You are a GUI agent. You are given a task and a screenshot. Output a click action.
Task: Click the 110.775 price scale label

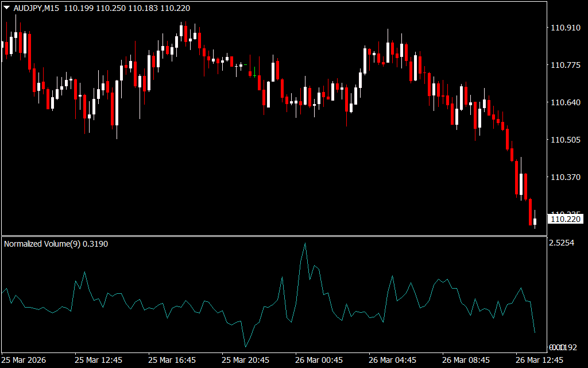(565, 65)
